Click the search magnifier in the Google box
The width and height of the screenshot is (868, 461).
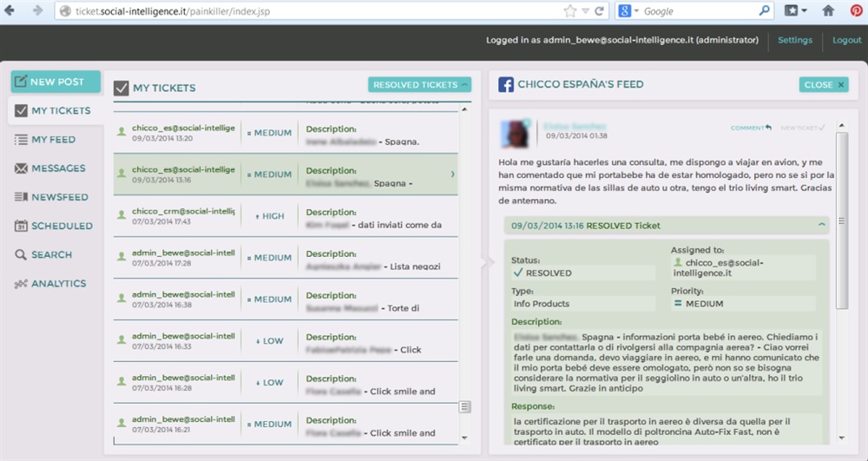tap(764, 10)
